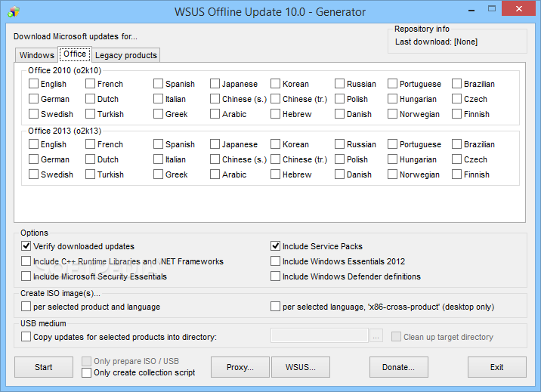Click Exit to quit the generator
Image resolution: width=541 pixels, height=392 pixels.
[x=497, y=367]
